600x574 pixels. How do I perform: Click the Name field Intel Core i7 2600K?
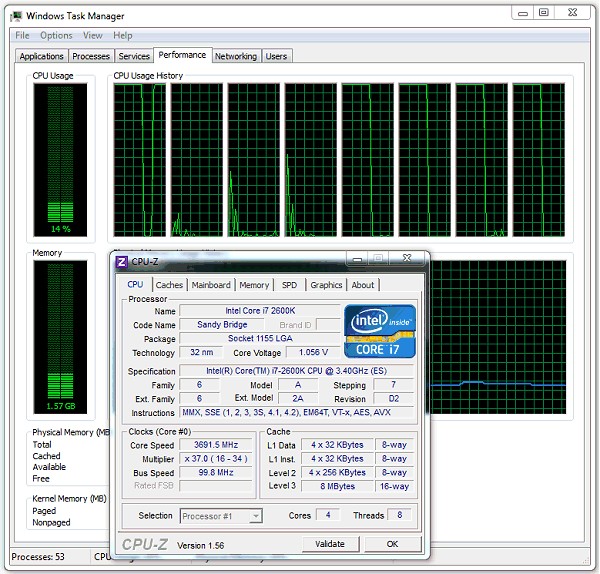click(x=260, y=311)
